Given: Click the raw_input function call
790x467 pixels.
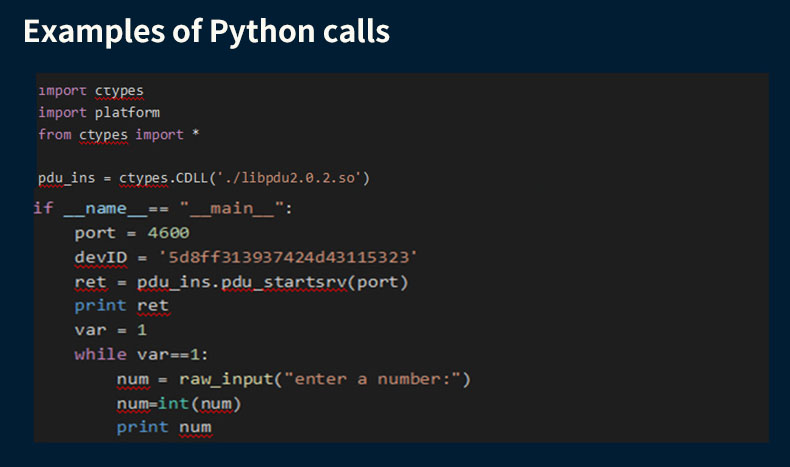Looking at the screenshot, I should pyautogui.click(x=227, y=379).
